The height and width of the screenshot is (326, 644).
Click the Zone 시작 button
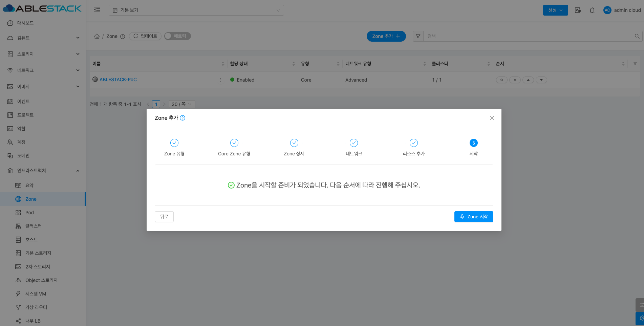point(474,217)
